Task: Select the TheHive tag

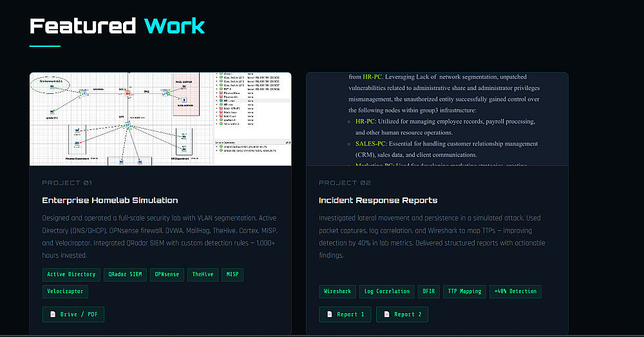Action: [x=203, y=274]
